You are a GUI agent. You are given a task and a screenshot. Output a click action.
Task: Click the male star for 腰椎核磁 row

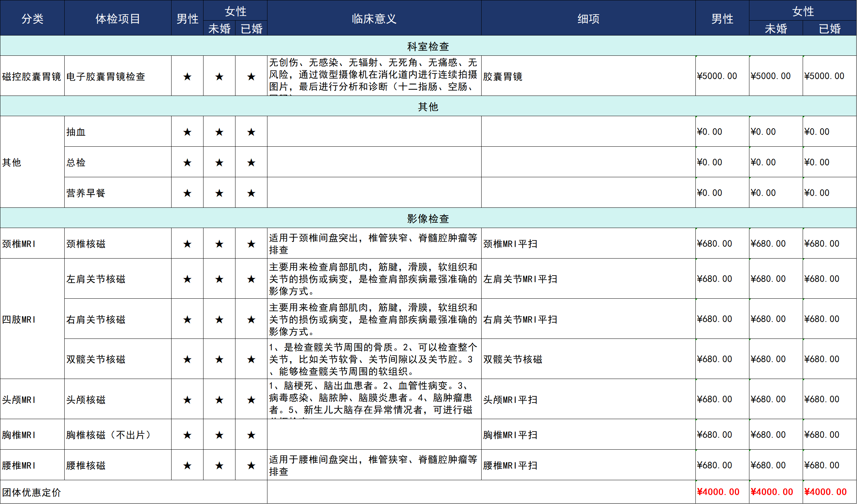coord(187,466)
